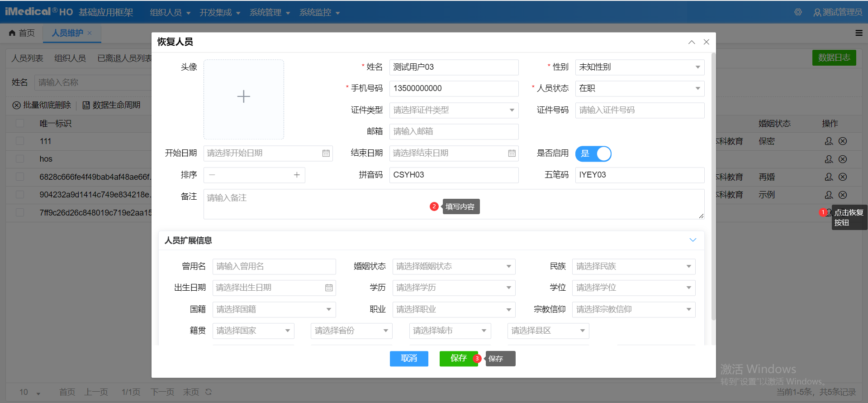The image size is (868, 403).
Task: Open calendar icon for 开始日期
Action: pyautogui.click(x=326, y=154)
